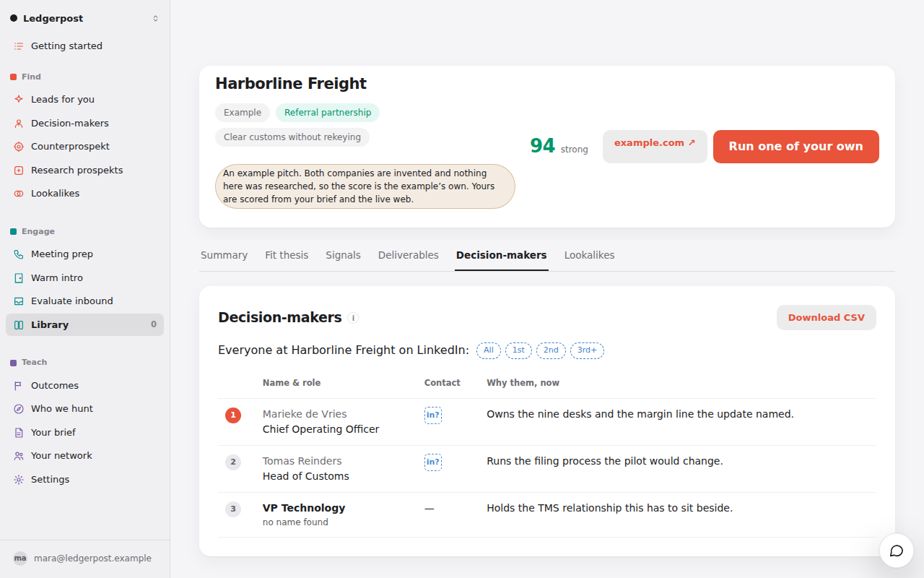Filter LinkedIn connections by 3rd+ degree
This screenshot has height=578, width=924.
pyautogui.click(x=587, y=350)
